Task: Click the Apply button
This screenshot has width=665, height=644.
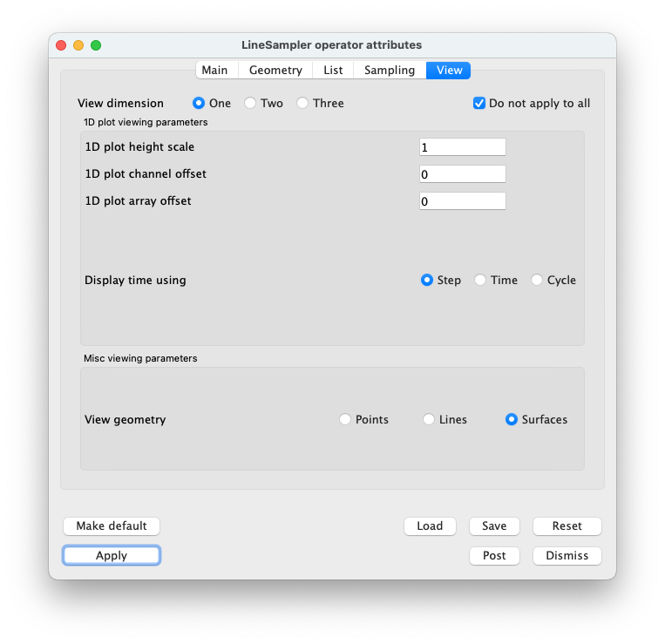Action: coord(112,556)
